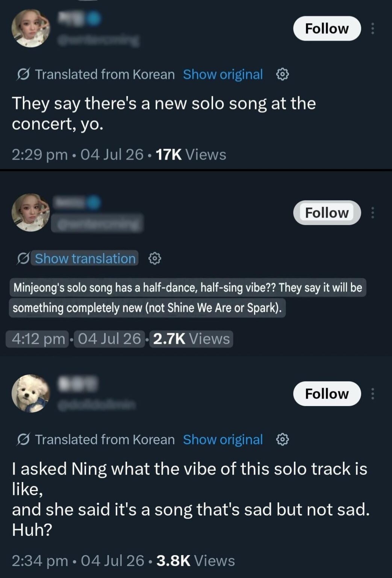Tap translate icon beside Show translation
Screen dimensions: 392x578
(23, 259)
